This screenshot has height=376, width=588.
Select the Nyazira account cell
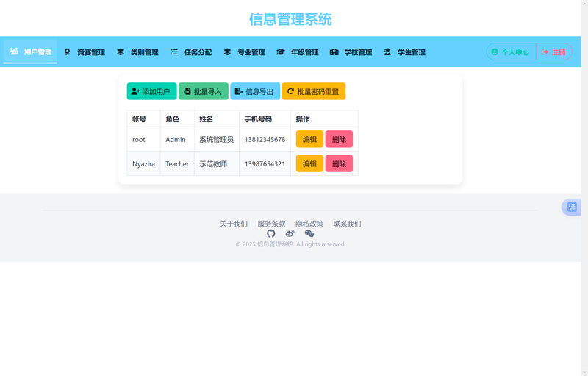pos(143,163)
